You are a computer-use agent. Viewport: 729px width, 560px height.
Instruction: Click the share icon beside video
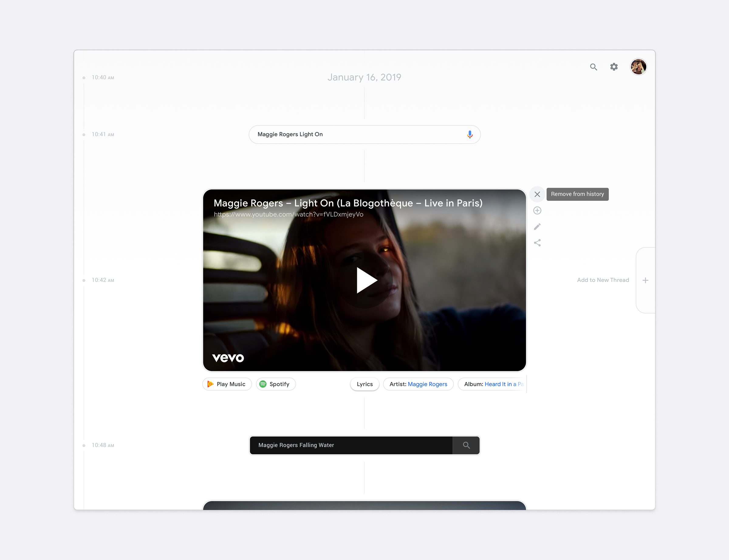tap(537, 243)
